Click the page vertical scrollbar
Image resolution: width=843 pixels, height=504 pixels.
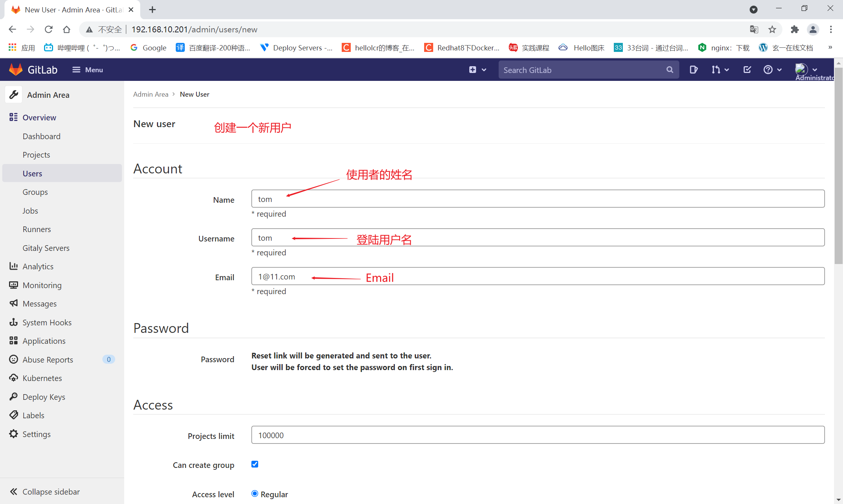(x=838, y=165)
